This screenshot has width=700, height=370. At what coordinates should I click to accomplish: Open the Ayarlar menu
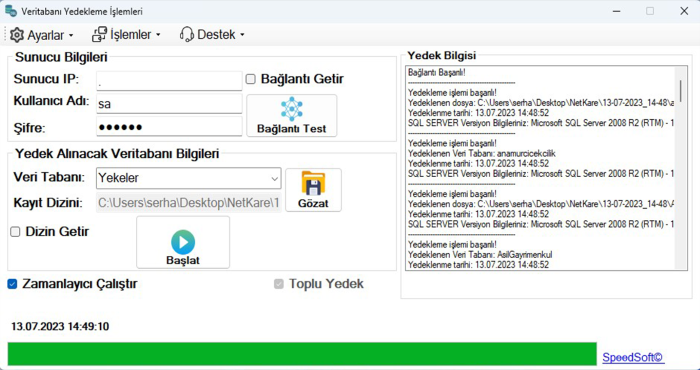42,35
